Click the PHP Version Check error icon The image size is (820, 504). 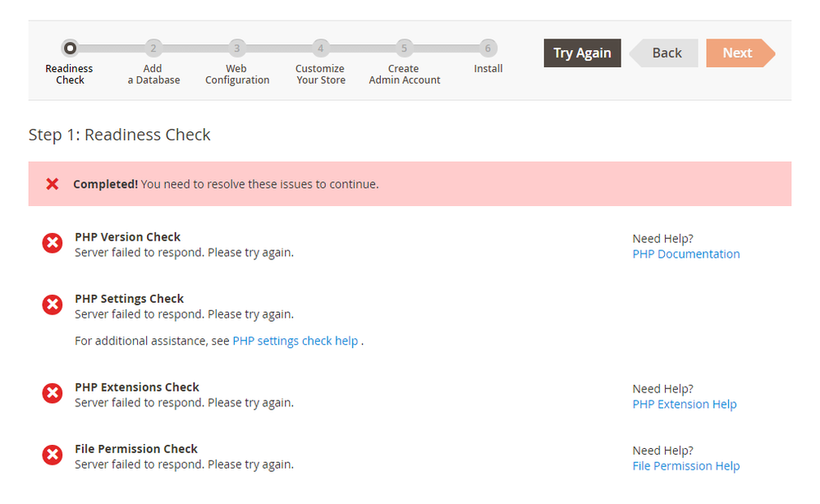(x=53, y=243)
